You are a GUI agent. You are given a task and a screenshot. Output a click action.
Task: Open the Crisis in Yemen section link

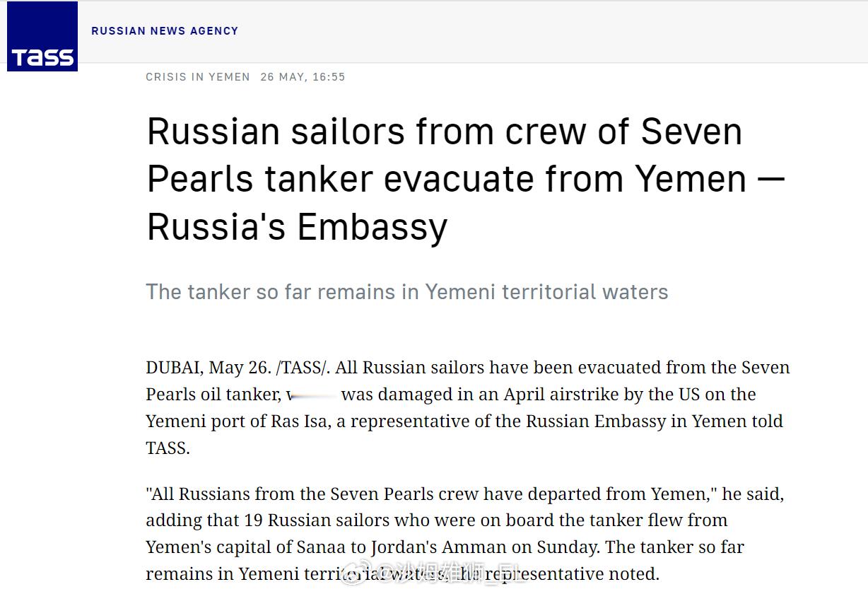tap(198, 77)
